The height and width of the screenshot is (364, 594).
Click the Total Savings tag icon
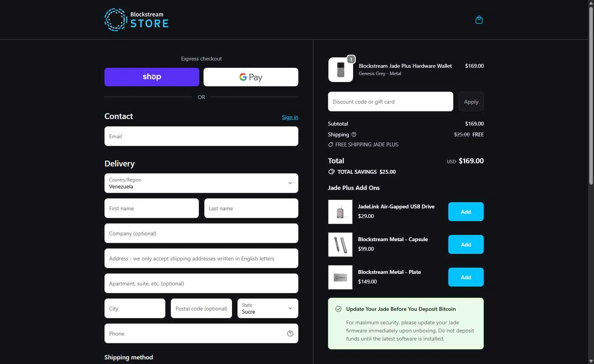tap(331, 172)
